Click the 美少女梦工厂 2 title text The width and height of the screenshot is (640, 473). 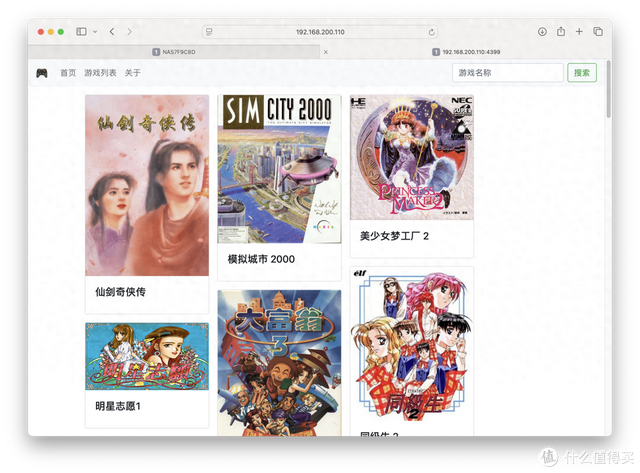point(394,236)
